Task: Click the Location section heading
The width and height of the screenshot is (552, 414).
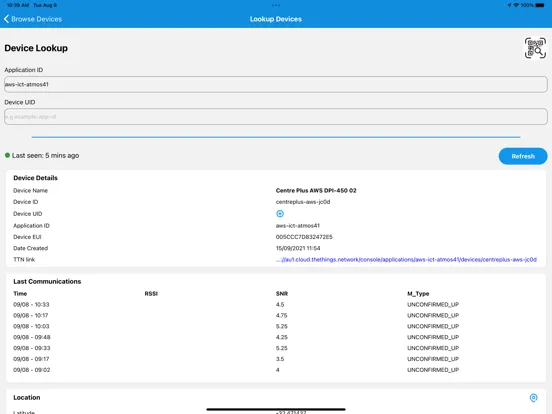Action: [27, 397]
